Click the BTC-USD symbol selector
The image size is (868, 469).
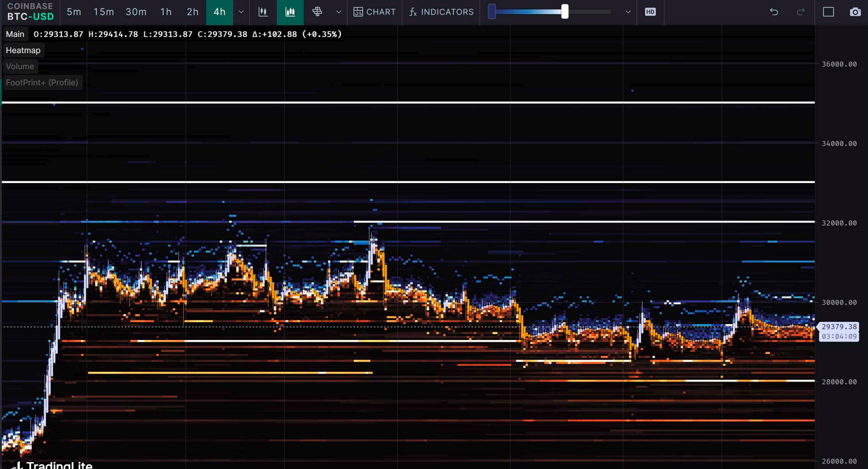click(x=30, y=17)
